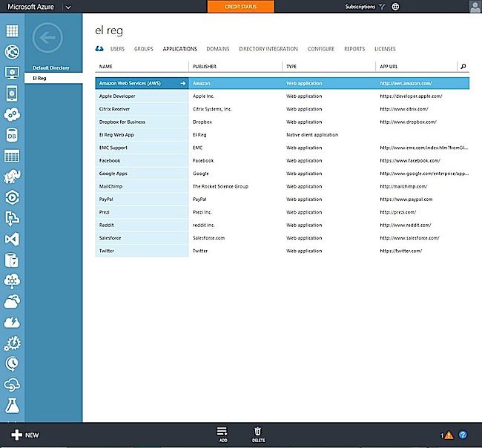
Task: Open the Subscriptions filter
Action: click(x=365, y=7)
